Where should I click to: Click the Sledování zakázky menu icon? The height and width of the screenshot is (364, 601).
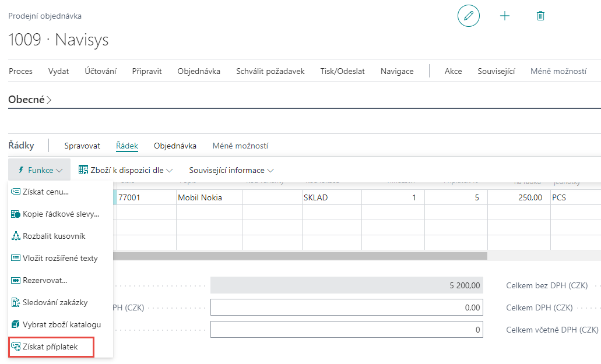coord(16,302)
